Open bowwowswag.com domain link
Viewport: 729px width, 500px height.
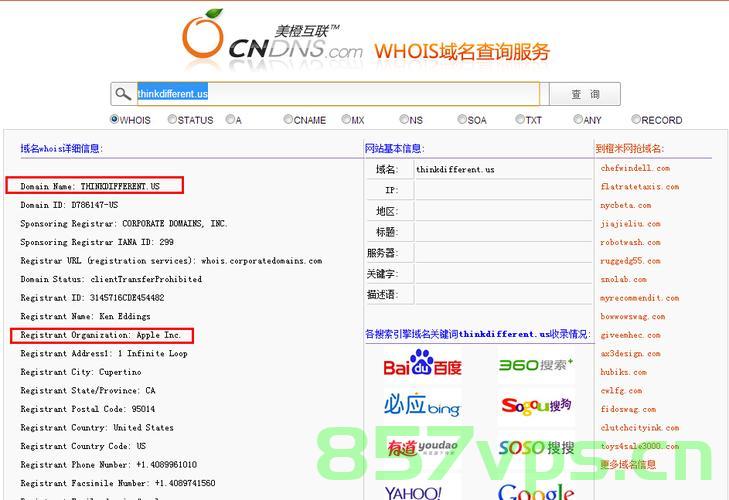(633, 317)
